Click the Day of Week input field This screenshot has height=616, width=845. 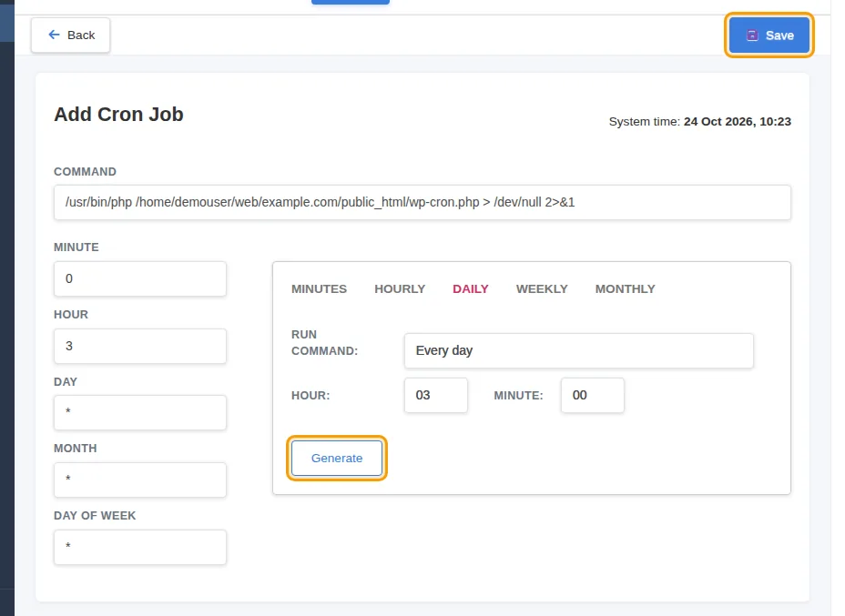click(x=140, y=547)
